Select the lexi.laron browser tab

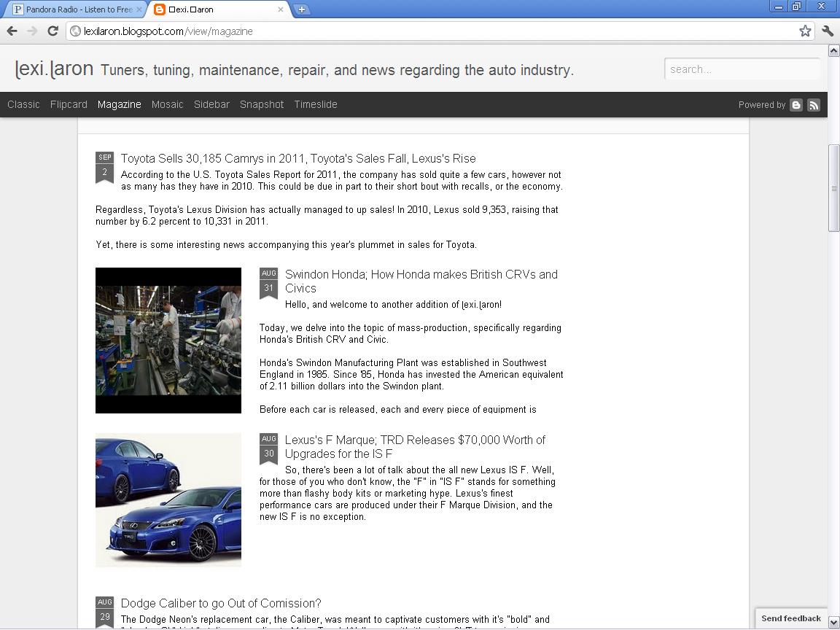[219, 9]
